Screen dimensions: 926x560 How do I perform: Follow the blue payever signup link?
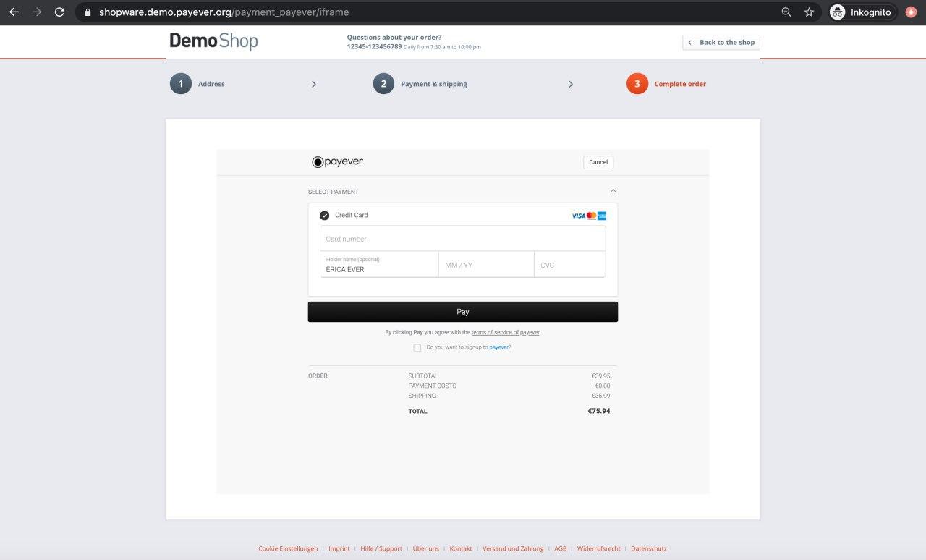point(499,347)
